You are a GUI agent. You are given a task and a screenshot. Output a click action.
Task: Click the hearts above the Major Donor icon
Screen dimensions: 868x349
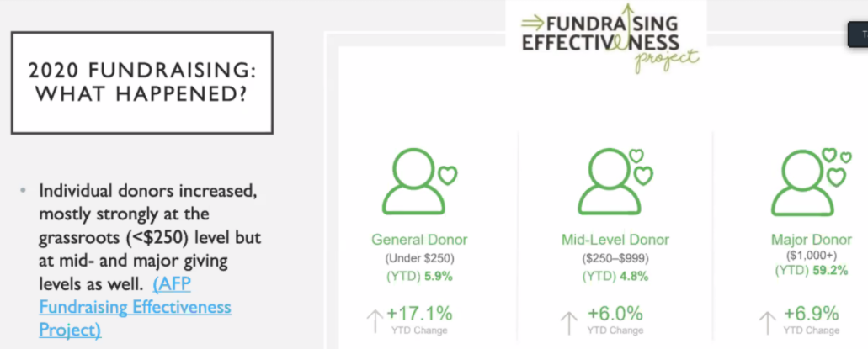tap(834, 166)
